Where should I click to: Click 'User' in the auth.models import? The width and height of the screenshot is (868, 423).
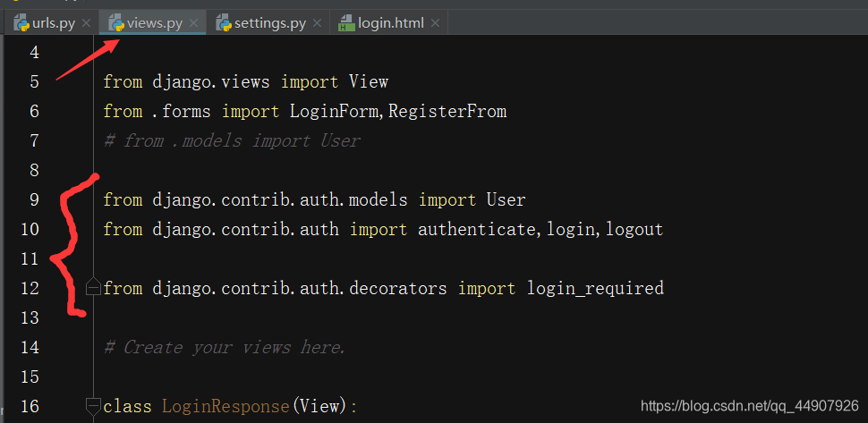(506, 199)
